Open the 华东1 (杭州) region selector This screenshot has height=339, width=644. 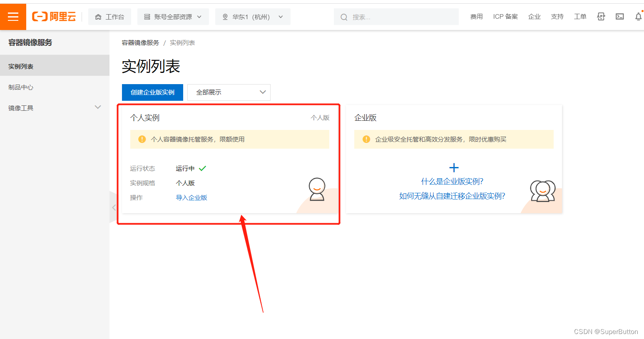pos(253,17)
